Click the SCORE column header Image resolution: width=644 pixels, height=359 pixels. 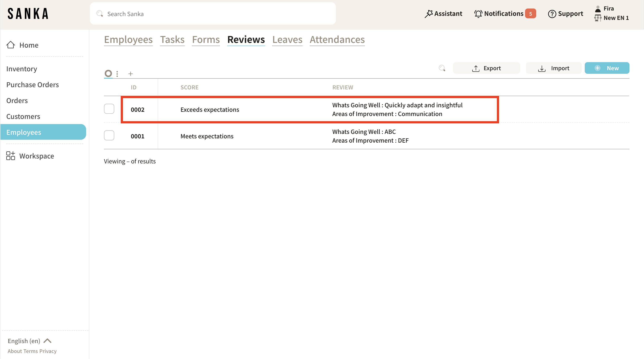[189, 87]
